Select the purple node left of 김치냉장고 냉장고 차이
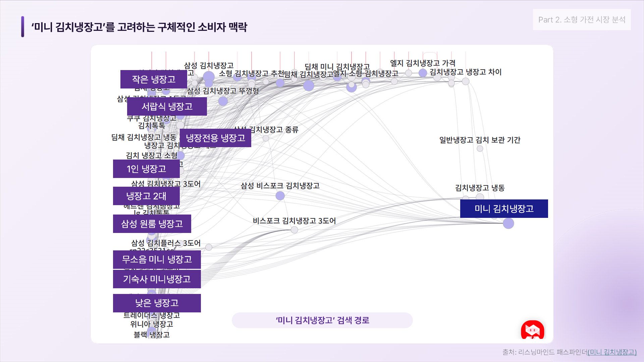 pyautogui.click(x=423, y=73)
